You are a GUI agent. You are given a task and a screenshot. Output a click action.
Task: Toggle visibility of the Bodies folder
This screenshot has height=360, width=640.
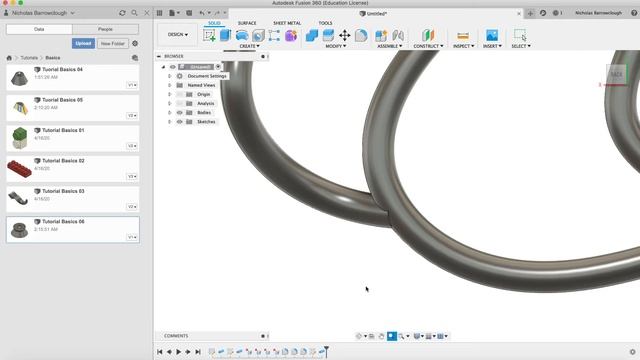(x=180, y=113)
